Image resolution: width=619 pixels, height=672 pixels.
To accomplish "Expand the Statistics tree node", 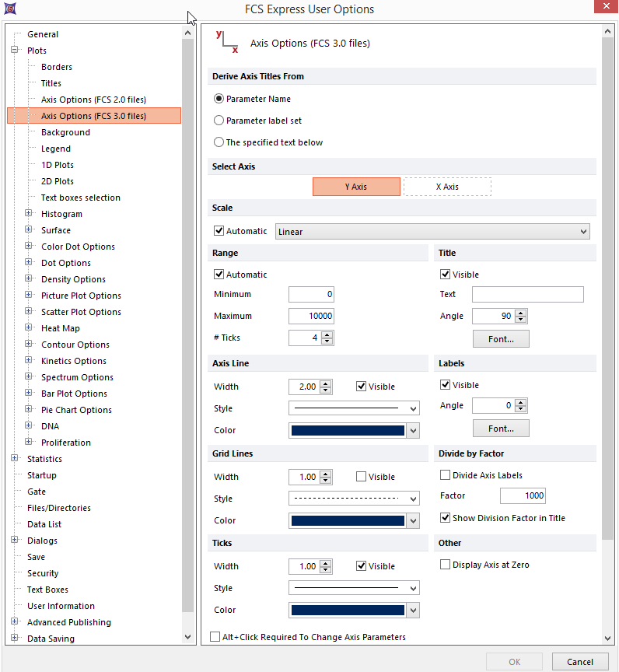I will [15, 459].
